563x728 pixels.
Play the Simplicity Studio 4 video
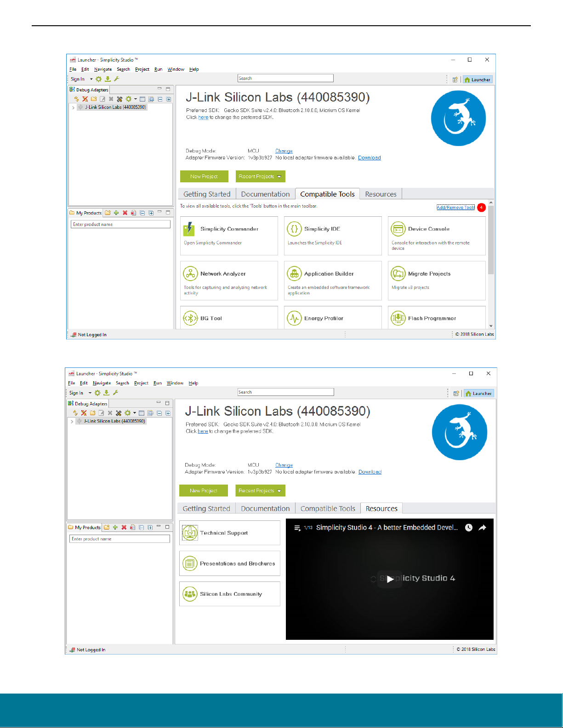(390, 579)
